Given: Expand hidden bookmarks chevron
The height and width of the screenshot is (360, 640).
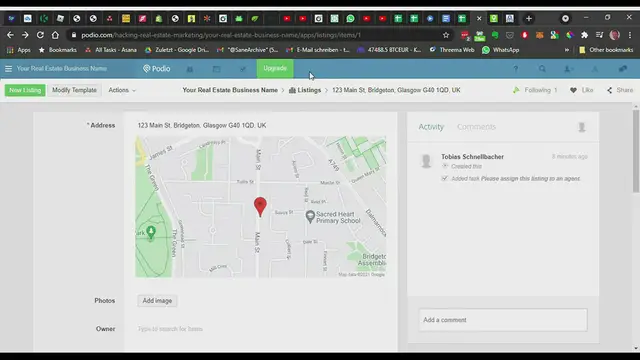Looking at the screenshot, I should tap(567, 50).
